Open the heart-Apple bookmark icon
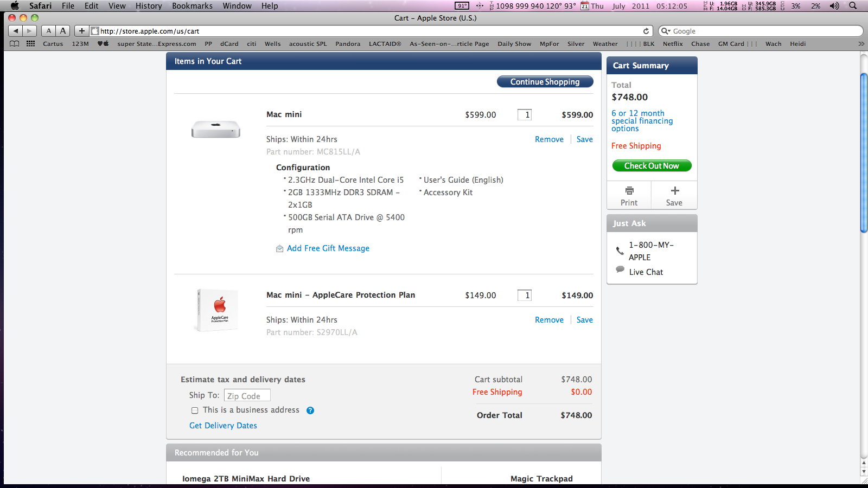This screenshot has width=868, height=488. 103,44
